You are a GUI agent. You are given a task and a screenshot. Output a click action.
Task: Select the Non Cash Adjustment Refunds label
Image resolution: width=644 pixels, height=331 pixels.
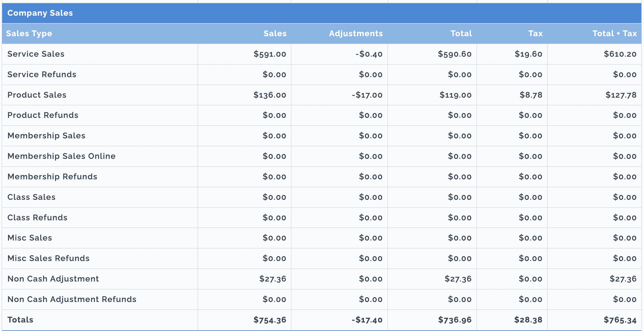tap(72, 299)
